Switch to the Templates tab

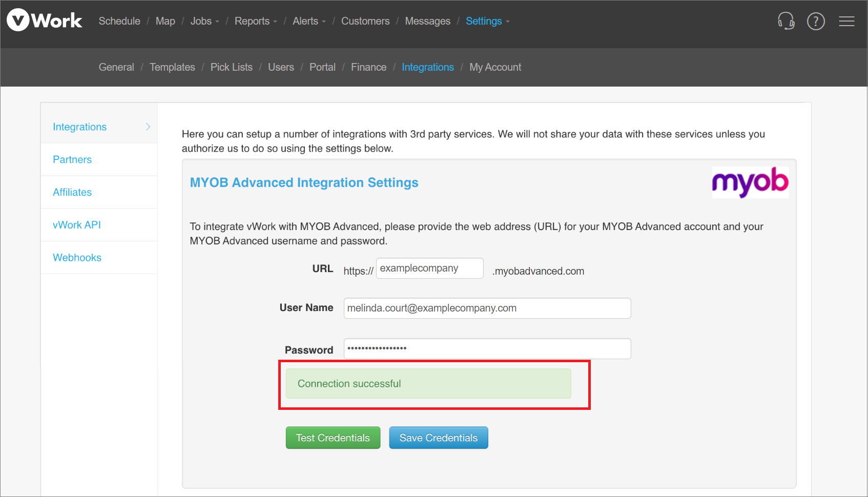click(x=172, y=67)
